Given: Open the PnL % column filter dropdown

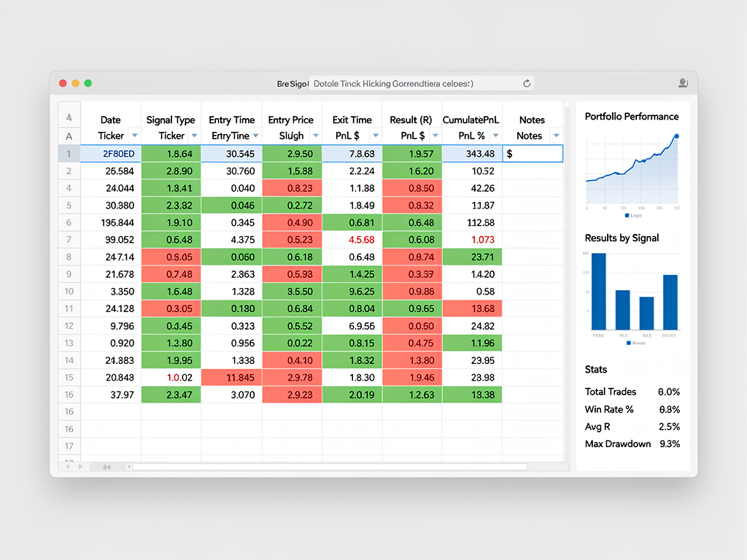Looking at the screenshot, I should pos(494,136).
